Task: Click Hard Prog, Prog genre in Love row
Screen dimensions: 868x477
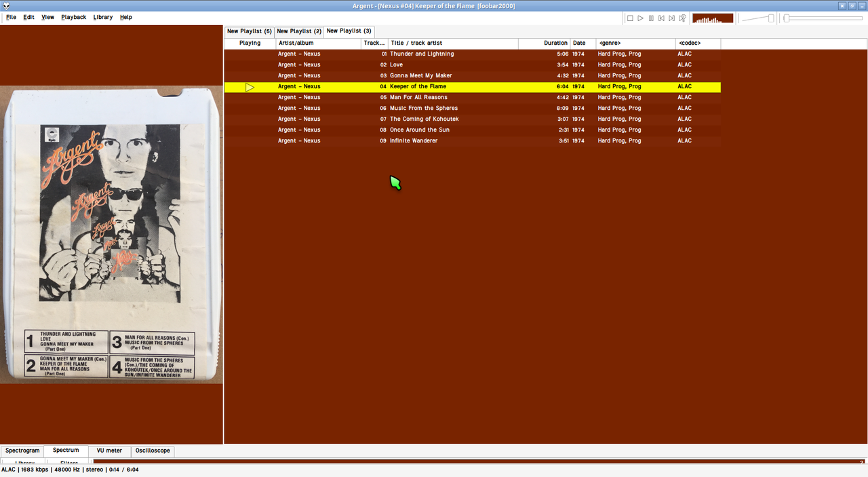Action: pyautogui.click(x=619, y=65)
